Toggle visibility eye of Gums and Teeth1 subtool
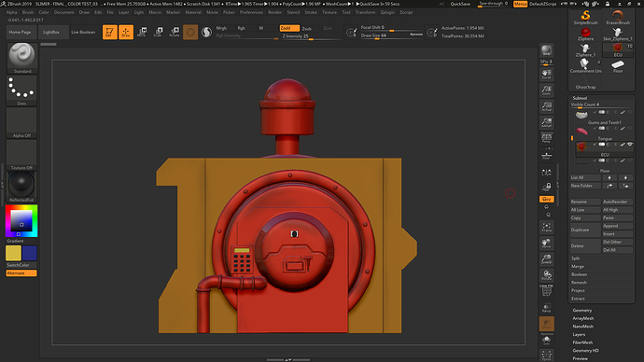Screen dimensions: 644x362 (x=630, y=112)
